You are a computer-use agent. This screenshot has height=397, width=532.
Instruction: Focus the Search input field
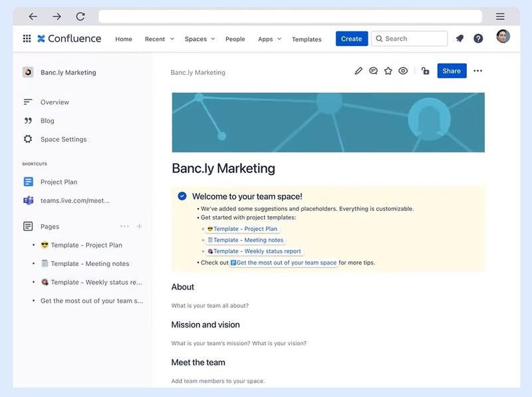pyautogui.click(x=409, y=39)
